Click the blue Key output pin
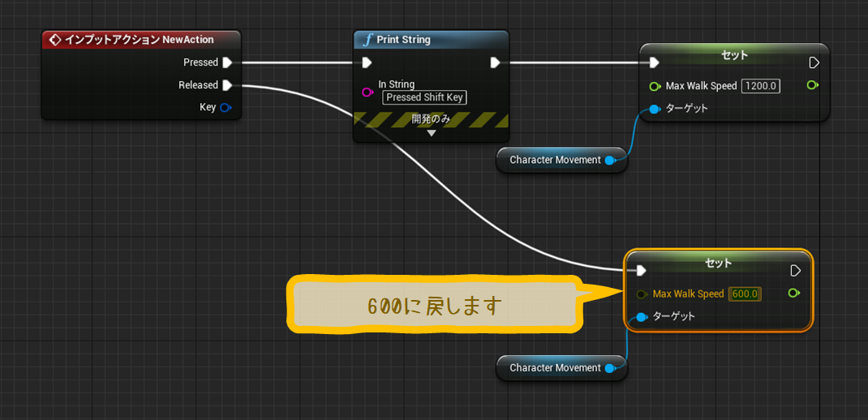The image size is (868, 420). pyautogui.click(x=225, y=107)
